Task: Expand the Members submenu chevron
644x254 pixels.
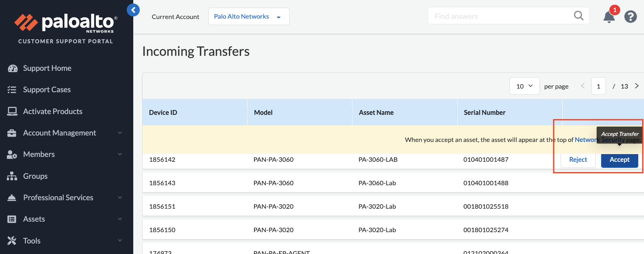Action: point(120,154)
